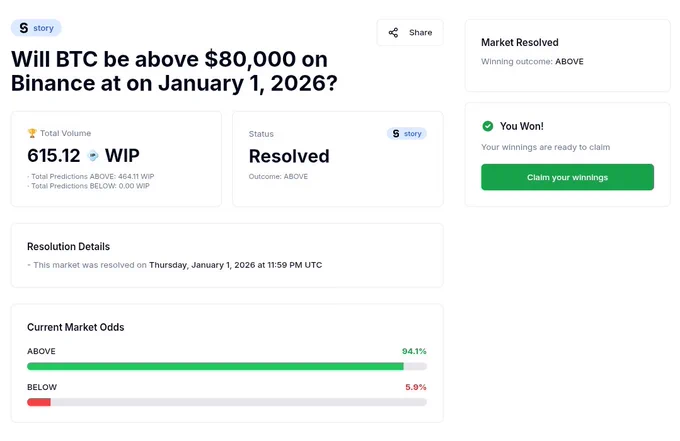Click the Resolved status heading
The width and height of the screenshot is (680, 441).
point(289,156)
